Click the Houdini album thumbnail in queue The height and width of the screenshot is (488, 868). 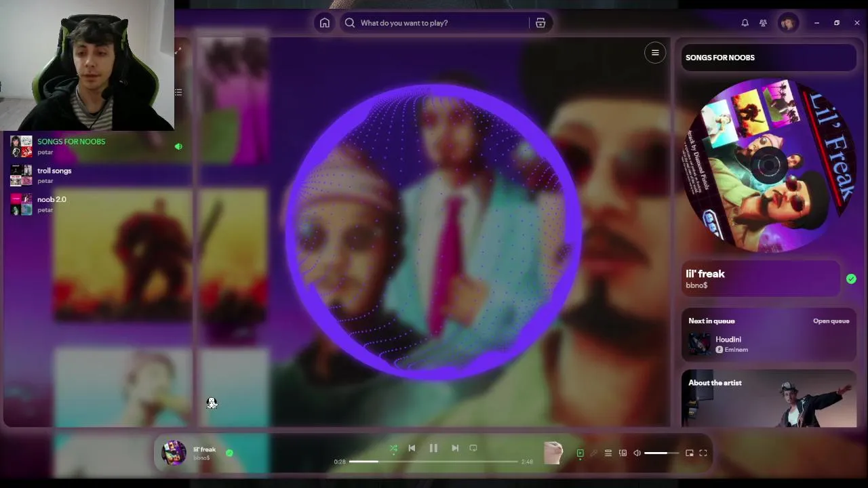[699, 344]
